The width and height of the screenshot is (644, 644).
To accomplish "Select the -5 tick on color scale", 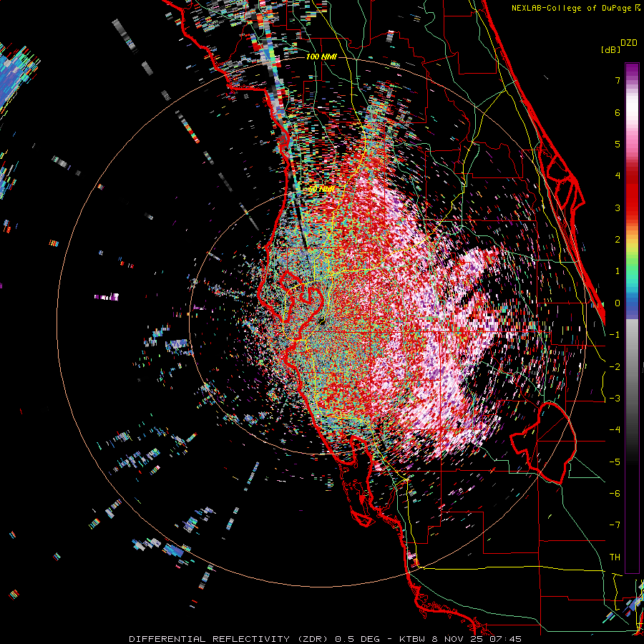I will pos(615,462).
